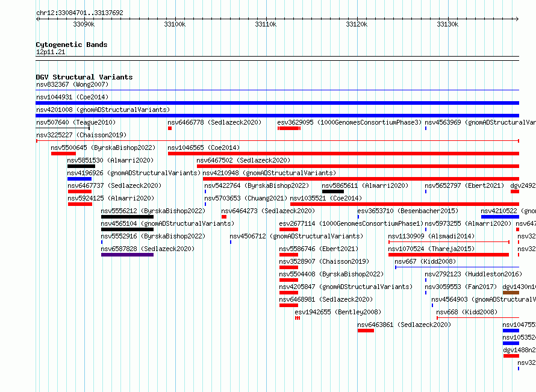Click the nsv832367 (Wong2007) variant label

[x=72, y=84]
